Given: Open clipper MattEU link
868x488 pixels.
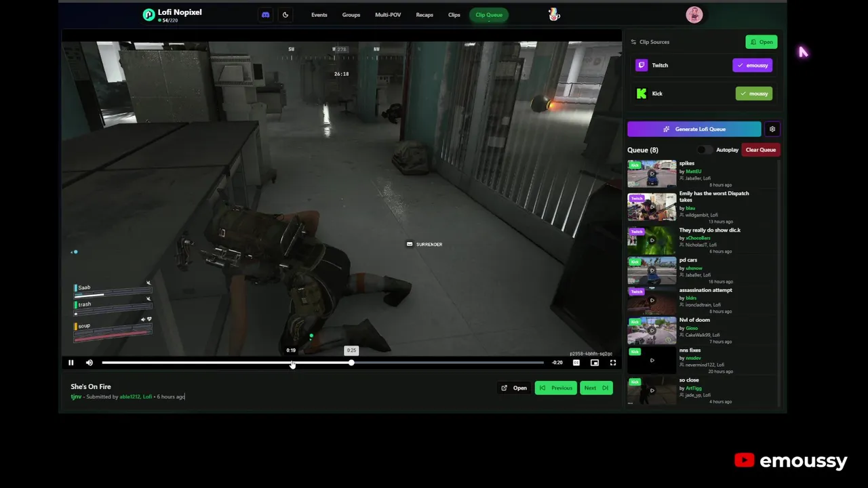Looking at the screenshot, I should (x=693, y=171).
